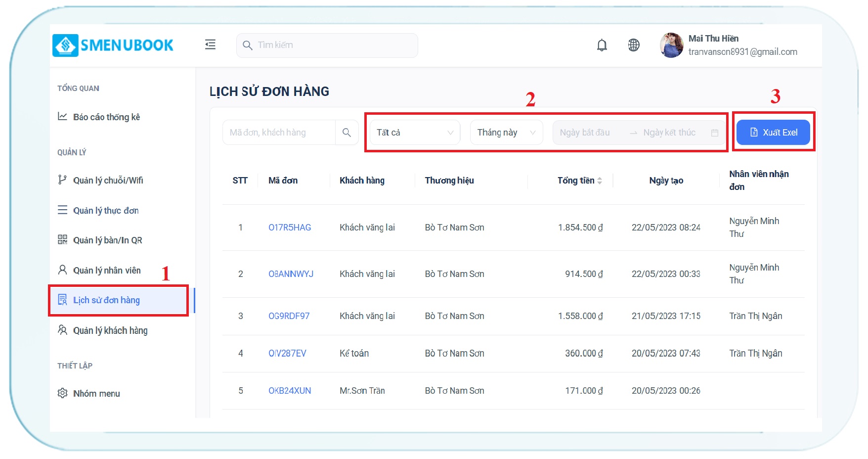Open Quản lý khách hàng page
This screenshot has height=459, width=868.
(110, 330)
